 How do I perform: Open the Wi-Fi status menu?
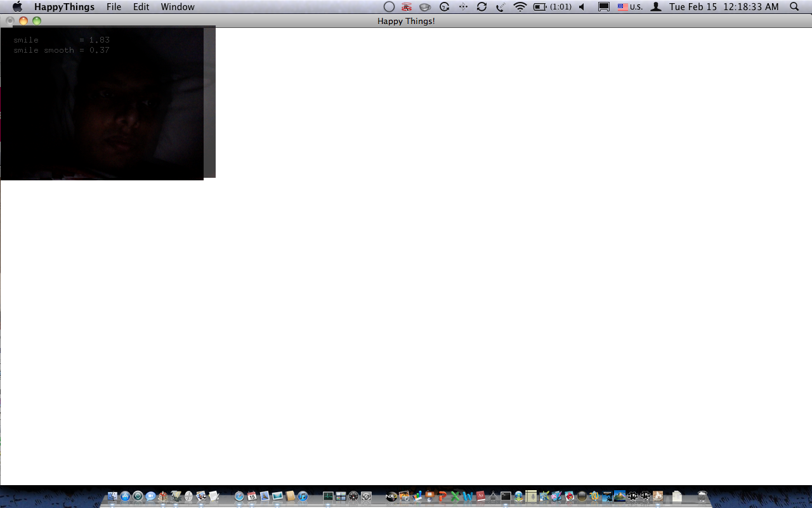coord(520,7)
